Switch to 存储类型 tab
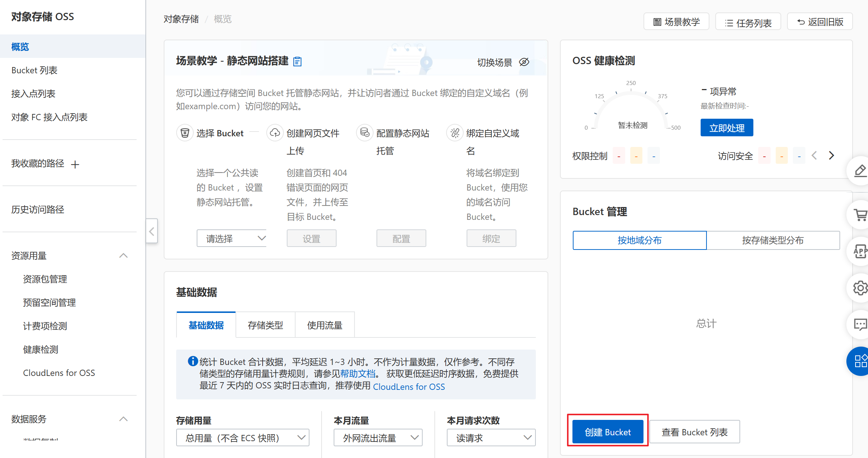Screen dimensions: 868x458 click(266, 325)
